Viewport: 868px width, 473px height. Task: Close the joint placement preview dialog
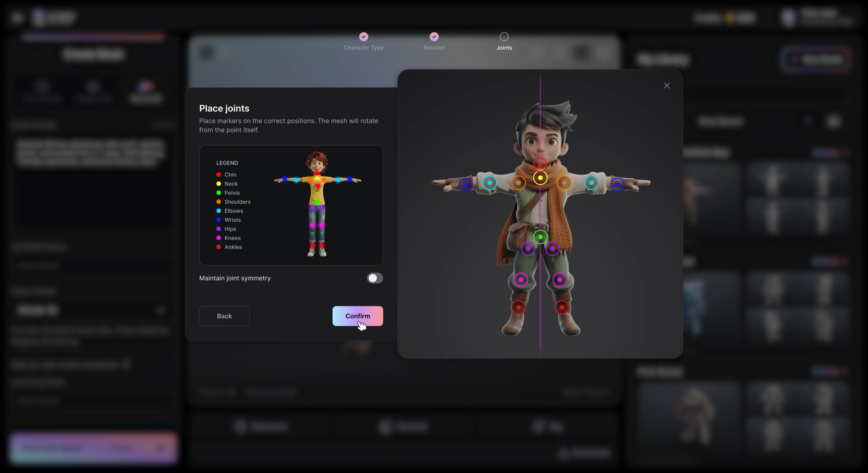667,85
